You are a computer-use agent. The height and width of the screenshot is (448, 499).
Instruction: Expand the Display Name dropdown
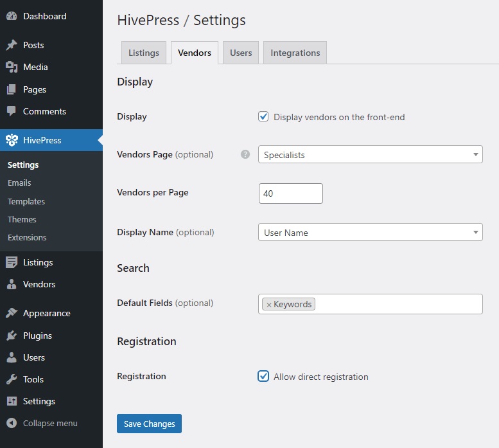pos(370,233)
